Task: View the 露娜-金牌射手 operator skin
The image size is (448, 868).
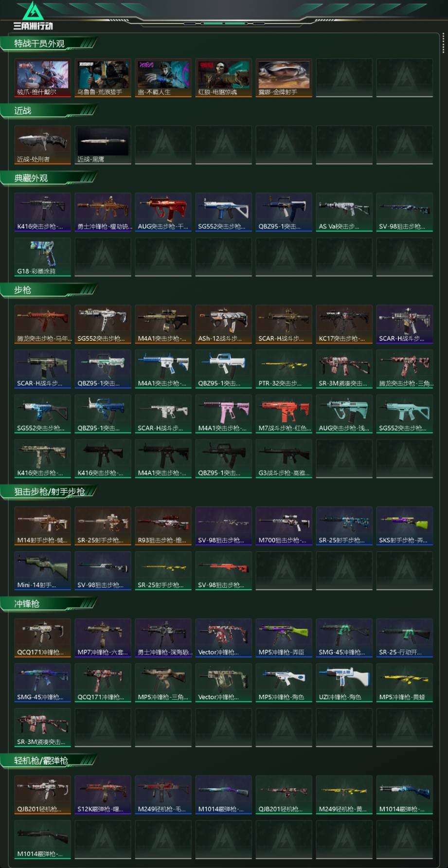Action: click(284, 78)
